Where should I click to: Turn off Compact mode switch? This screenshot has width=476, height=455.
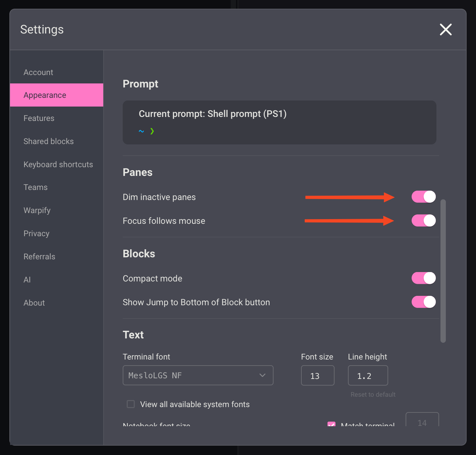[x=423, y=278]
